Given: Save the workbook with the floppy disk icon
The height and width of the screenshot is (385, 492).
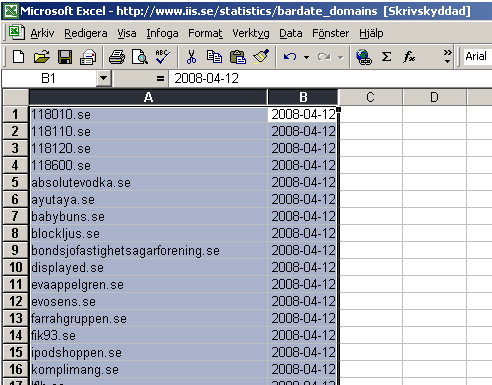Looking at the screenshot, I should pos(65,57).
